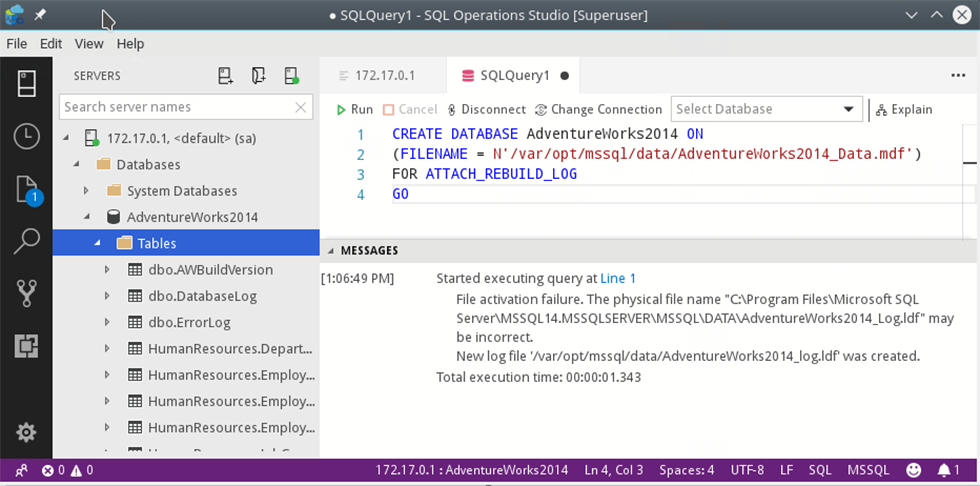
Task: Open Task History clock icon
Action: pyautogui.click(x=26, y=136)
